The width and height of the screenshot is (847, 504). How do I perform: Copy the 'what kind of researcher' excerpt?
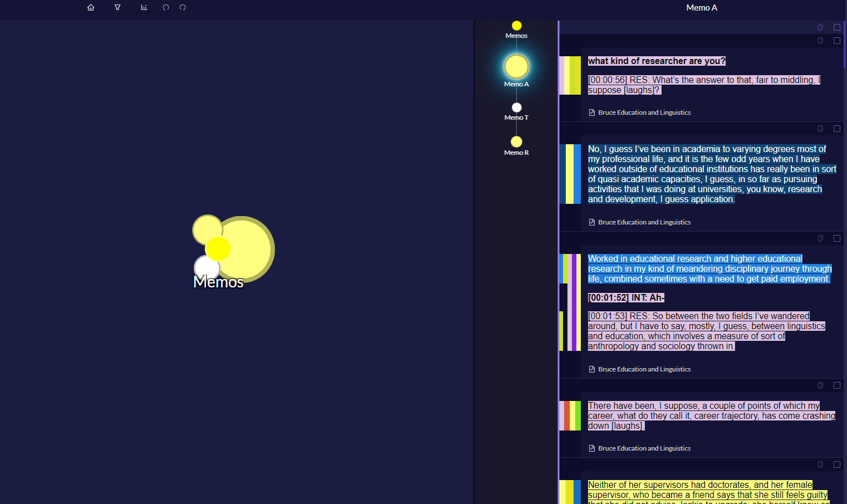click(x=820, y=41)
